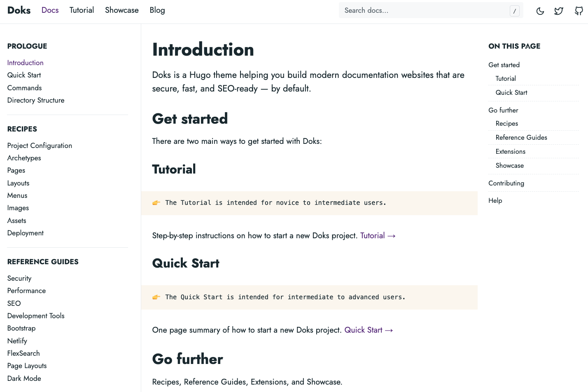Jump to Get started in On This Page
588x392 pixels.
pyautogui.click(x=504, y=65)
